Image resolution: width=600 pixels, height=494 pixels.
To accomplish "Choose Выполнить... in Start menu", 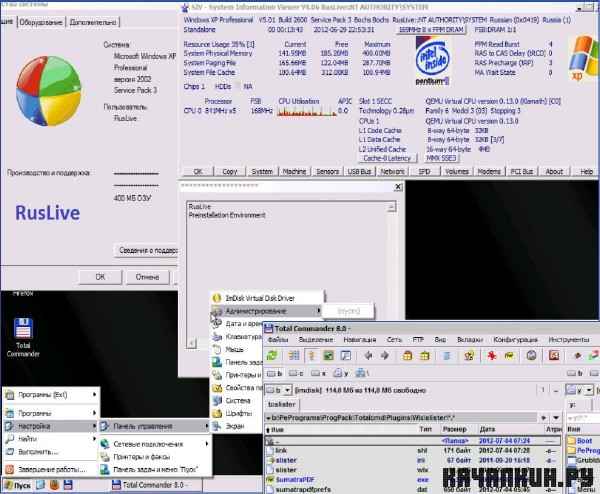I will point(51,452).
